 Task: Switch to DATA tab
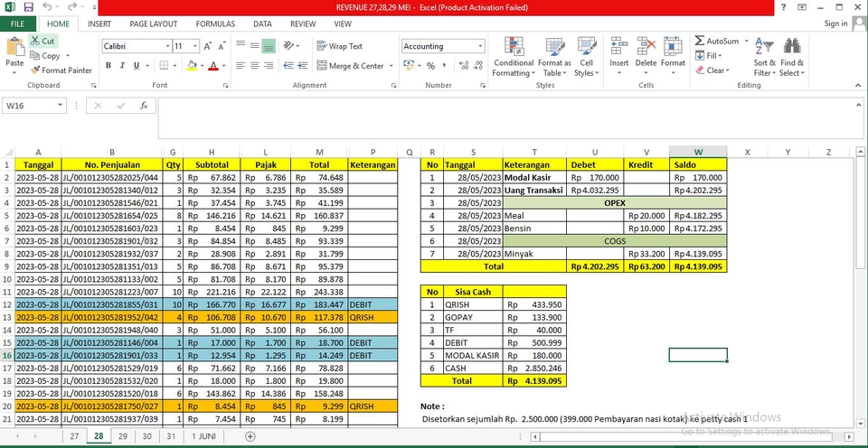click(x=262, y=23)
